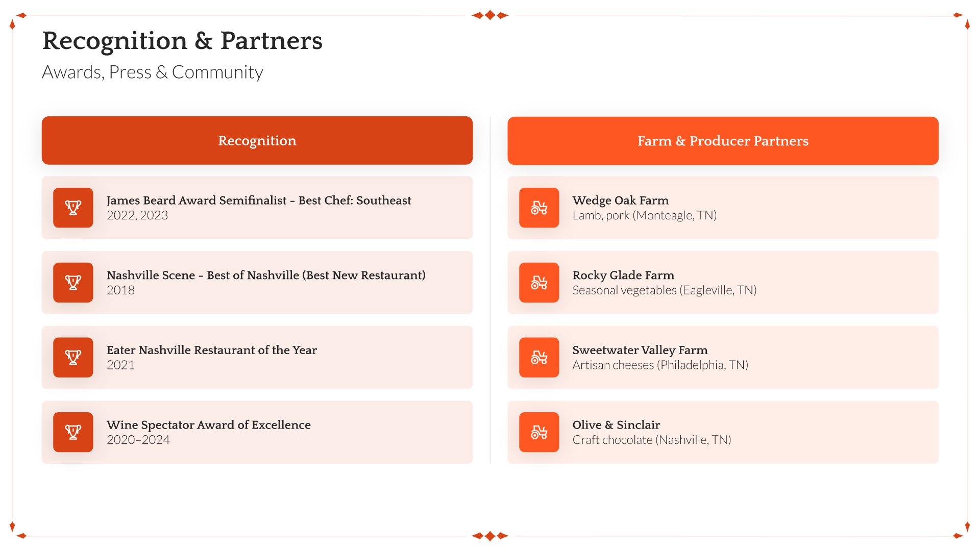Click the Wine Spectator Award of Excellence text
980x551 pixels.
[209, 425]
